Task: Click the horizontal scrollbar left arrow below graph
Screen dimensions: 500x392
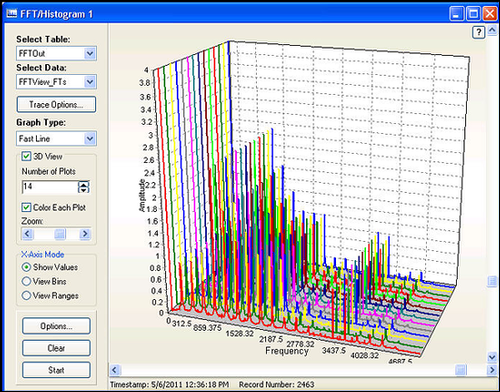Action: pyautogui.click(x=114, y=369)
